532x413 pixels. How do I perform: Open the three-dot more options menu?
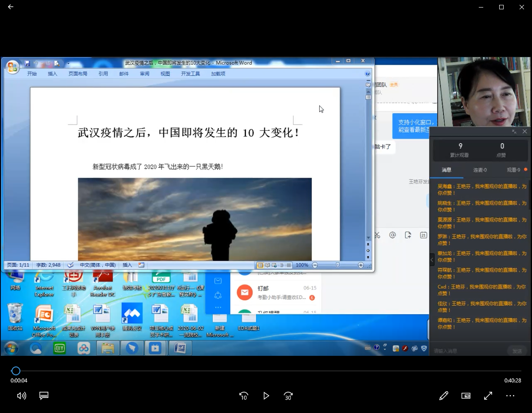[x=510, y=396]
